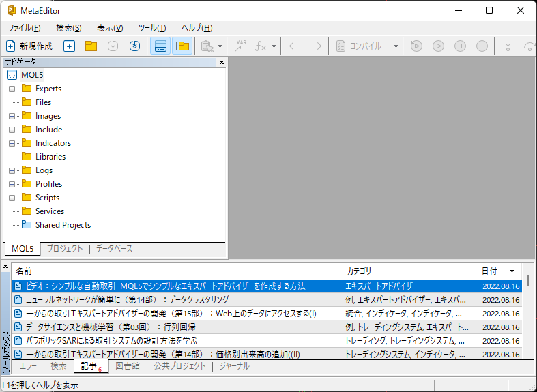Sort articles by the 日付 column header
537x392 pixels.
[x=497, y=271]
